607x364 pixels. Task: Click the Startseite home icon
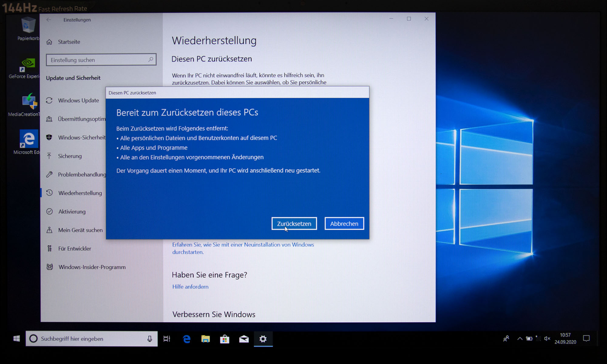click(49, 42)
